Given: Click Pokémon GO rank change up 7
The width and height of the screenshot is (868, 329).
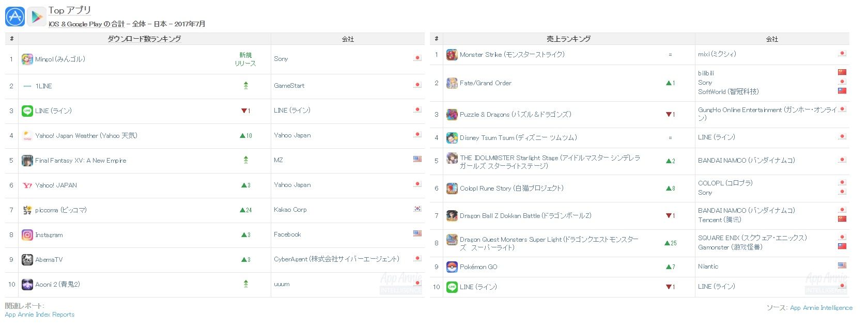Looking at the screenshot, I should click(671, 267).
